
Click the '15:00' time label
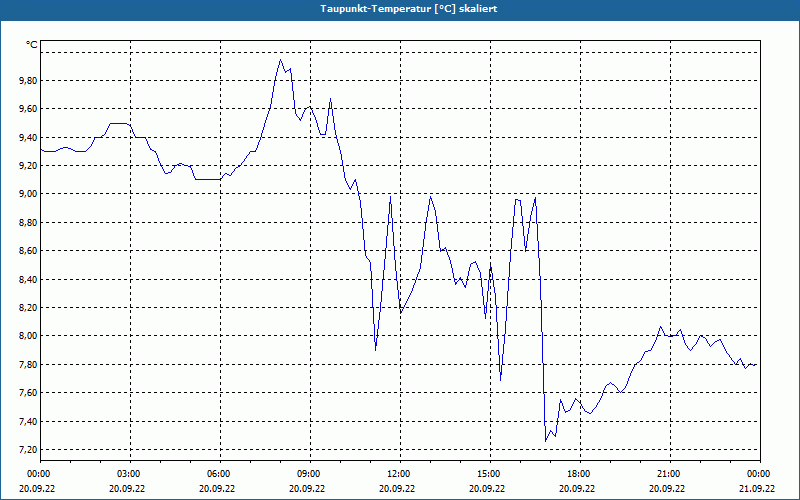coord(490,474)
